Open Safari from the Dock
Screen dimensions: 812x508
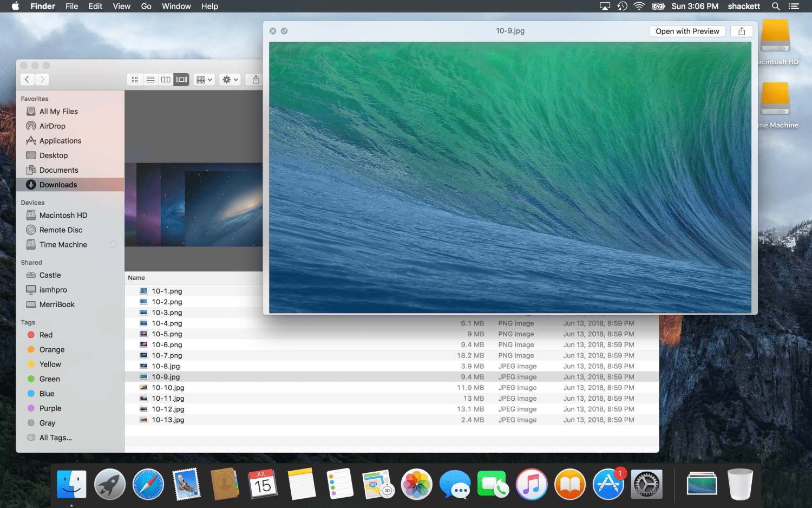coord(148,484)
